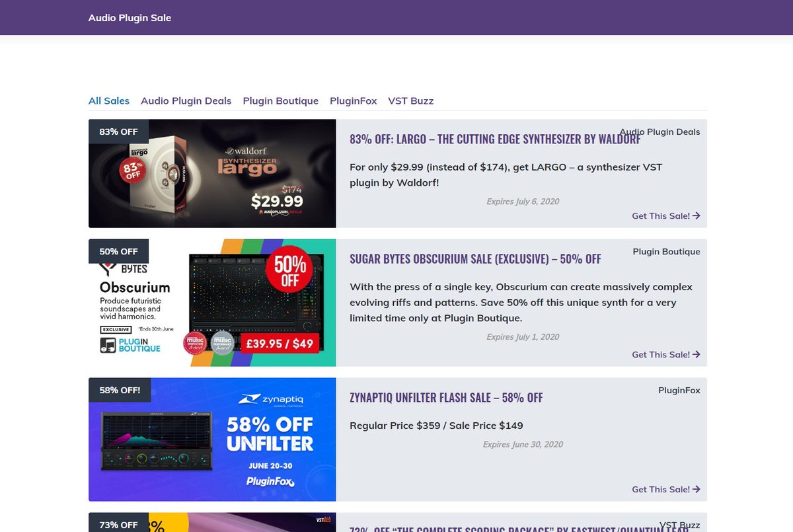This screenshot has height=532, width=793.
Task: Click Audio Plugin Deals label on Largo card
Action: point(660,132)
